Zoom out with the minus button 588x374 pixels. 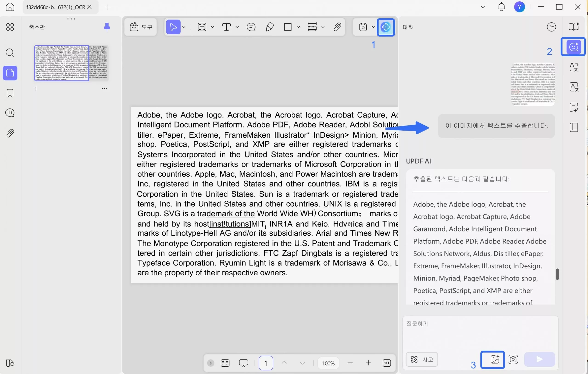350,363
